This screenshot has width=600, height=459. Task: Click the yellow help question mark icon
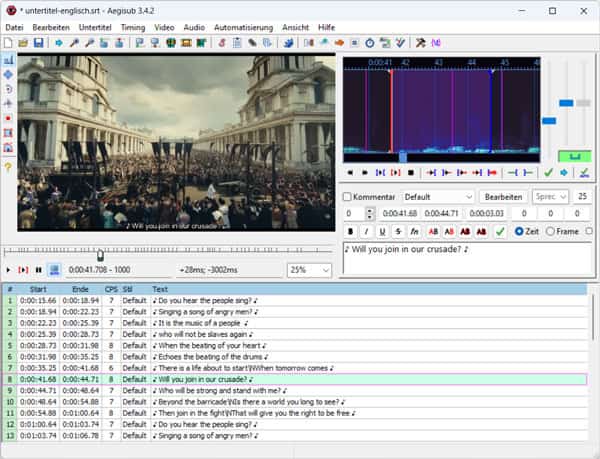8,167
